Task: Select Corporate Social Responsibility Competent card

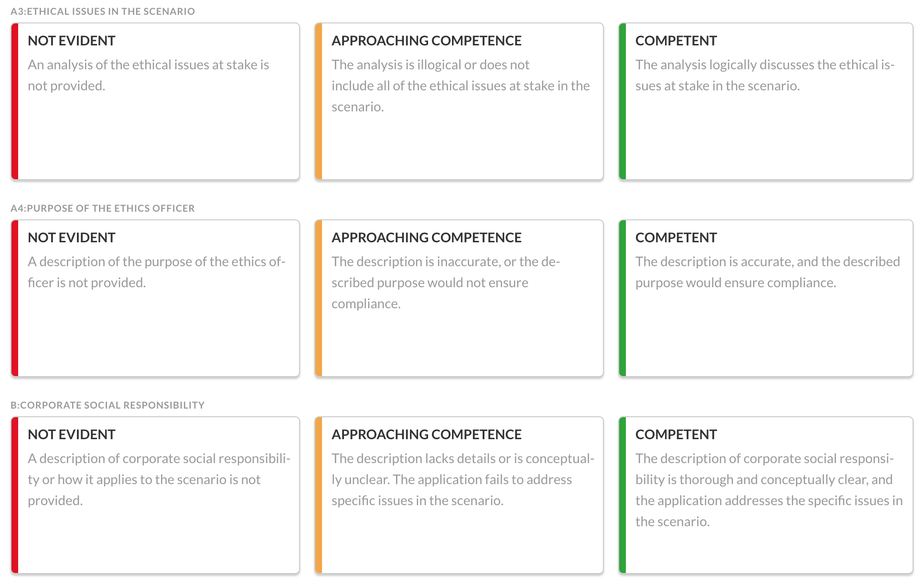Action: tap(766, 495)
